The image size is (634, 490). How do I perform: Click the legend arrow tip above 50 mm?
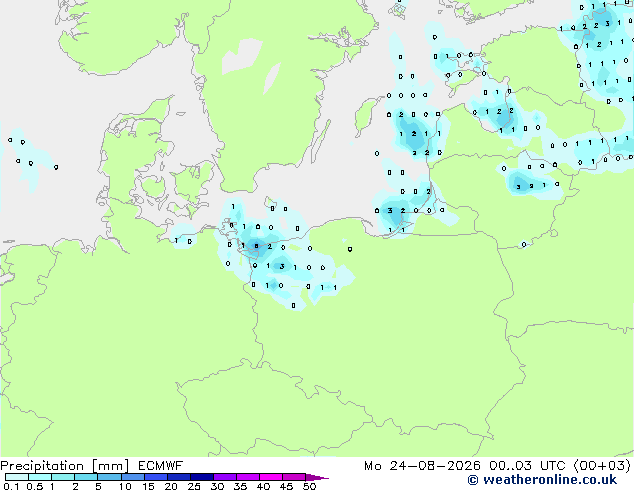tap(317, 477)
